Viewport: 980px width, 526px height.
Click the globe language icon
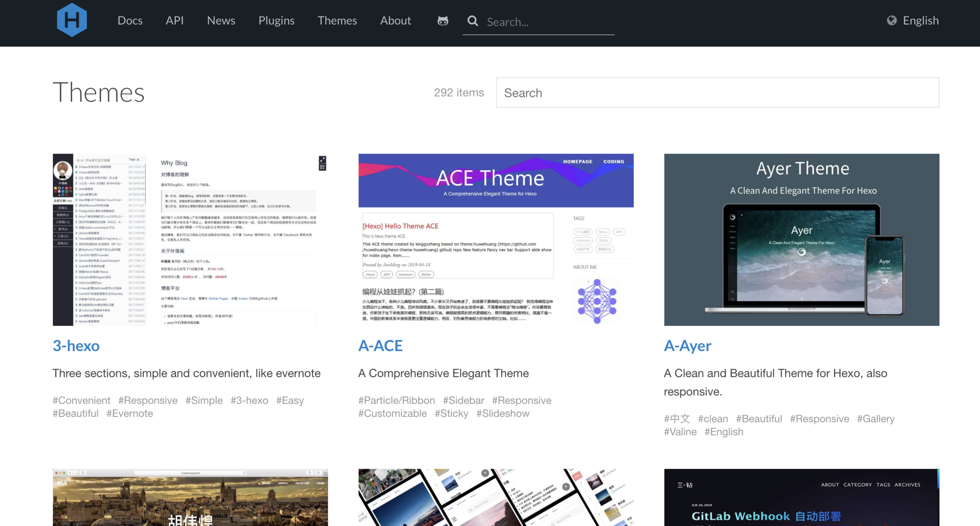point(892,20)
